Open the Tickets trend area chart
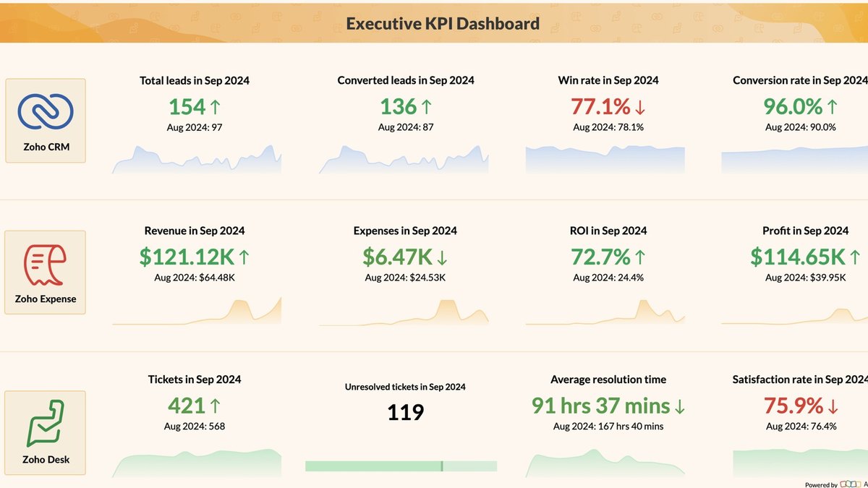 coord(196,463)
